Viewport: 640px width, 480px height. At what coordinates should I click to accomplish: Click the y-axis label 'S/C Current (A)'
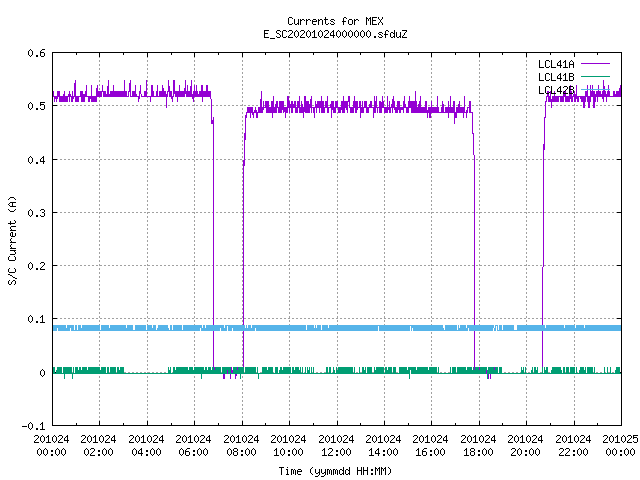[13, 240]
